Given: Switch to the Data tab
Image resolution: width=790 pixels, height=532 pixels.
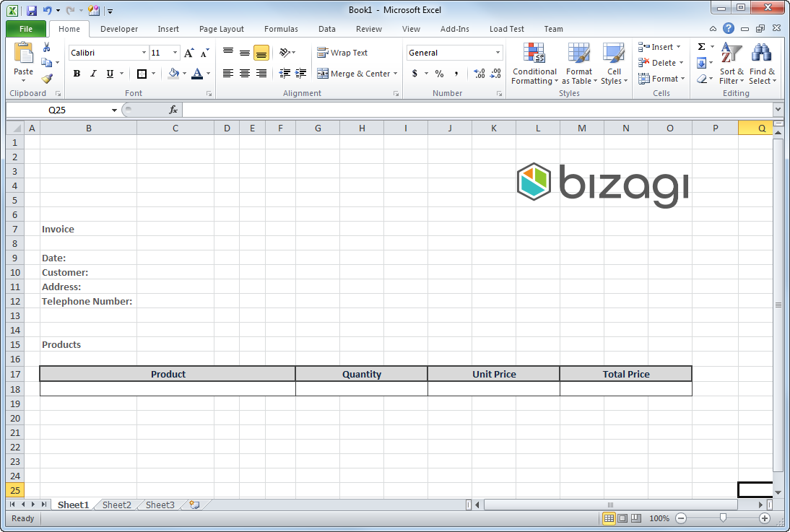Looking at the screenshot, I should pyautogui.click(x=327, y=29).
